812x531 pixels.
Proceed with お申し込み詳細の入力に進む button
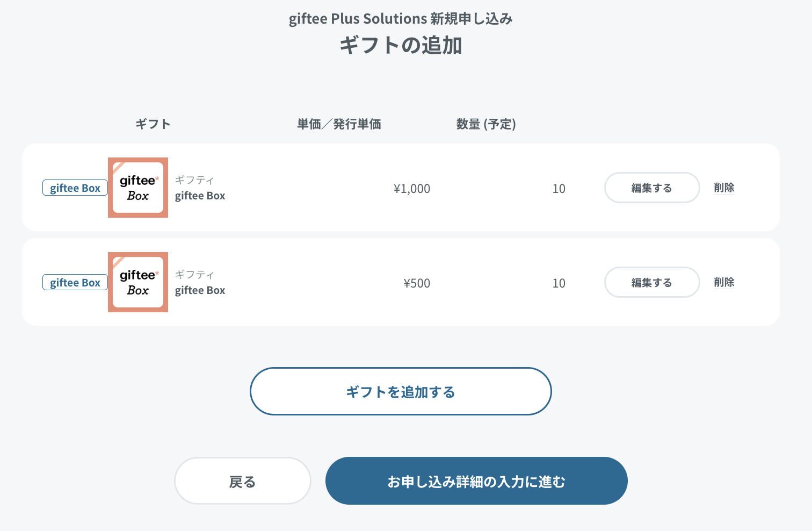point(476,481)
